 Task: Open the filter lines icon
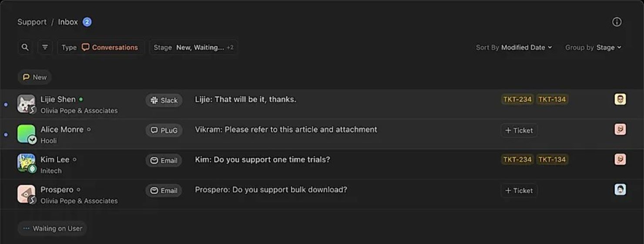pos(45,47)
